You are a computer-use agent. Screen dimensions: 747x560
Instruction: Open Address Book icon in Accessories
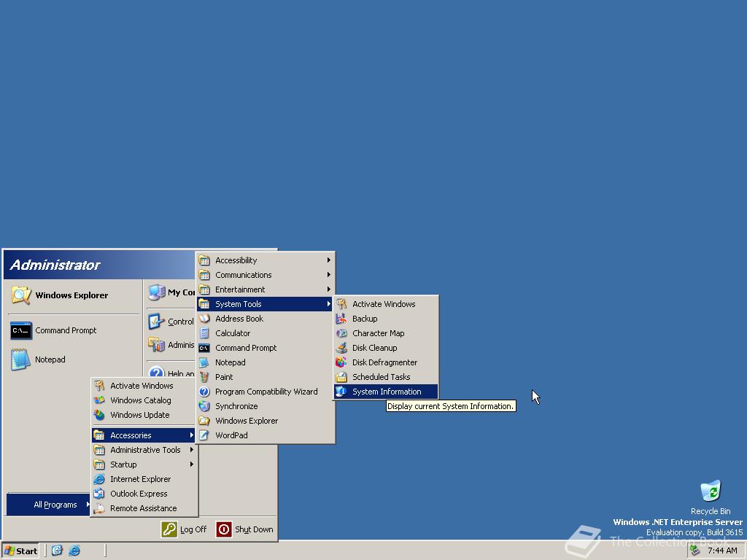point(204,319)
